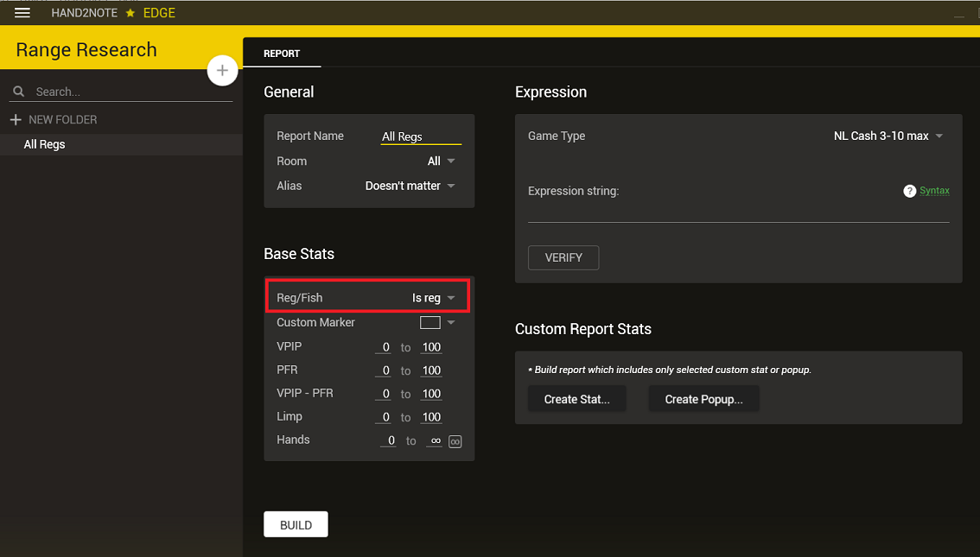This screenshot has width=980, height=557.
Task: Click the Expression string input line
Action: (739, 213)
